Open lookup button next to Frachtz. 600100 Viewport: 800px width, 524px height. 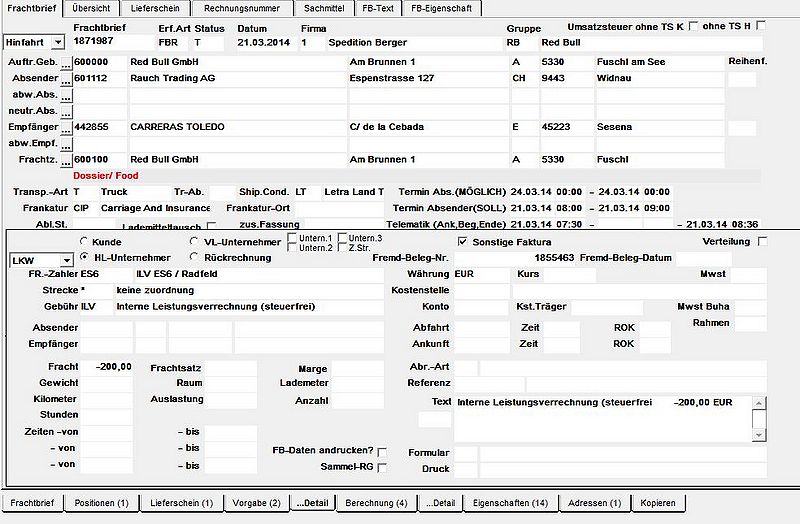tap(66, 161)
